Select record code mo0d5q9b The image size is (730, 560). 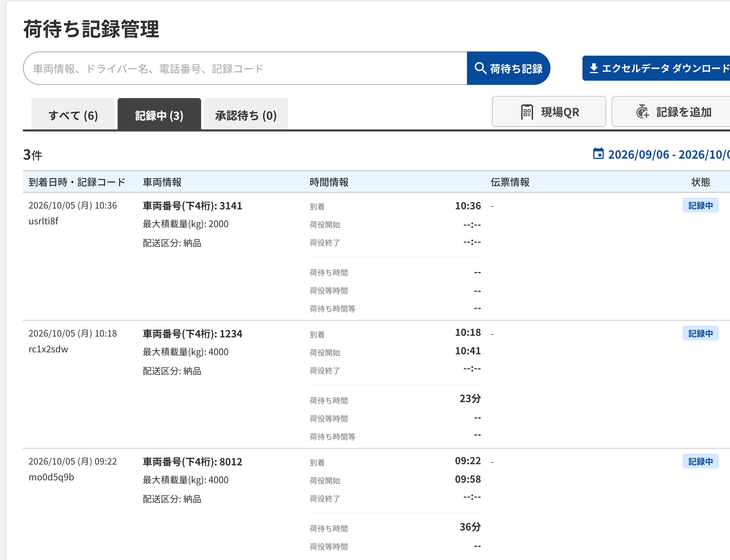(51, 477)
